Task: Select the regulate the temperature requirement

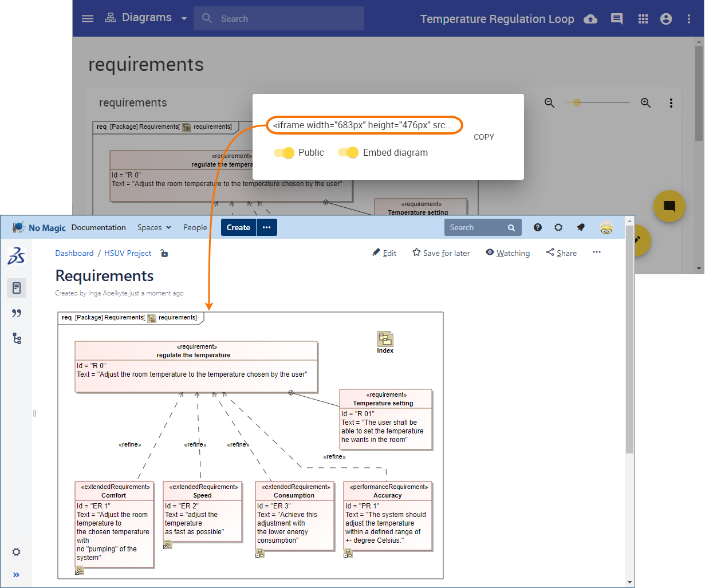Action: (x=196, y=366)
